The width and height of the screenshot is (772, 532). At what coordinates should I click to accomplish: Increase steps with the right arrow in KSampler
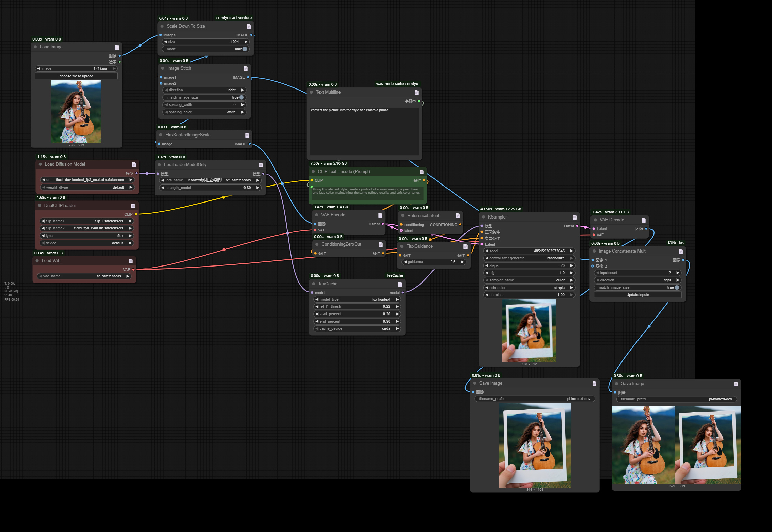pos(571,265)
